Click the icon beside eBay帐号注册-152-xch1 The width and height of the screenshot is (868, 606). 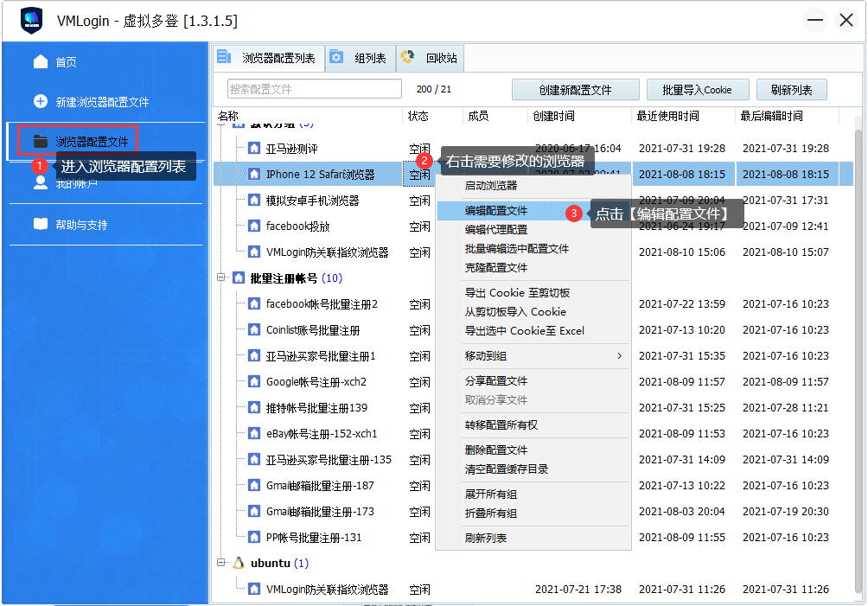tap(254, 433)
